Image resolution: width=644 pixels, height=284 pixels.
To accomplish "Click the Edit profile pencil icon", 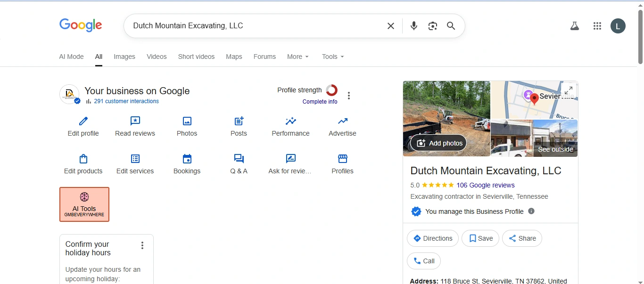I will [83, 121].
